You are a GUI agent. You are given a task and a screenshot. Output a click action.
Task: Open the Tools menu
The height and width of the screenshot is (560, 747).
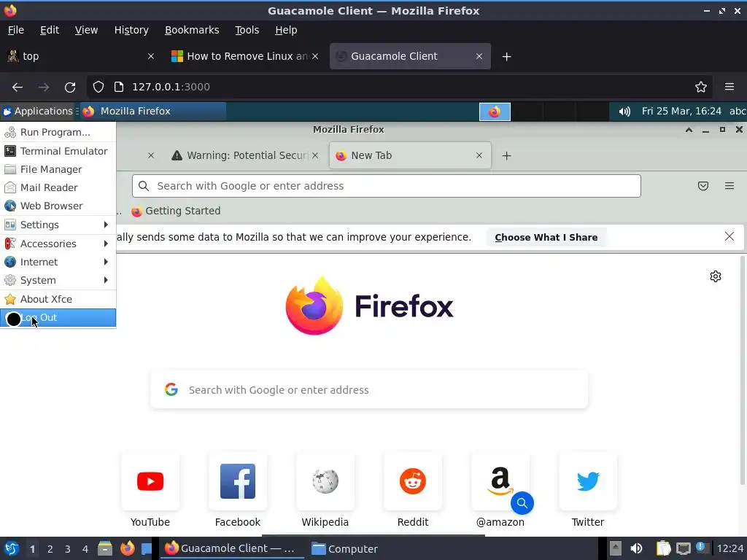tap(247, 30)
